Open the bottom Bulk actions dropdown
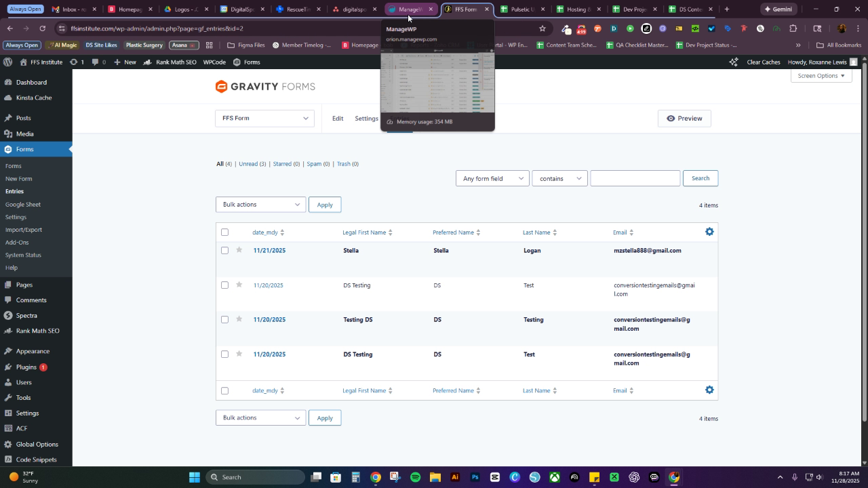This screenshot has height=488, width=868. pos(260,418)
